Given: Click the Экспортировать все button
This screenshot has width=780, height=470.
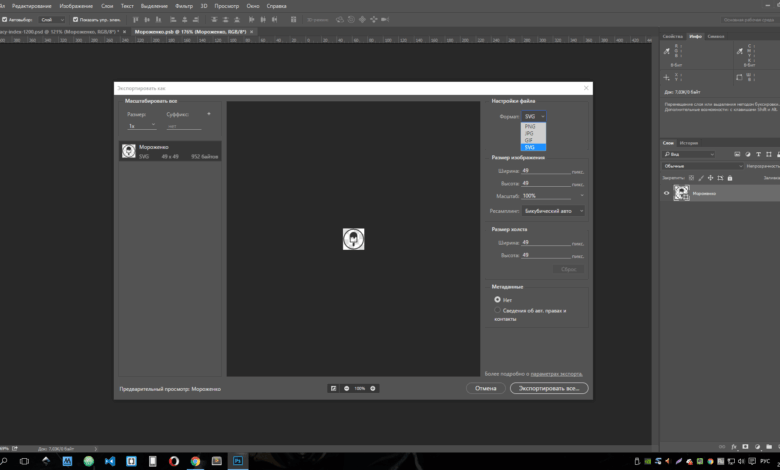Looking at the screenshot, I should (549, 388).
